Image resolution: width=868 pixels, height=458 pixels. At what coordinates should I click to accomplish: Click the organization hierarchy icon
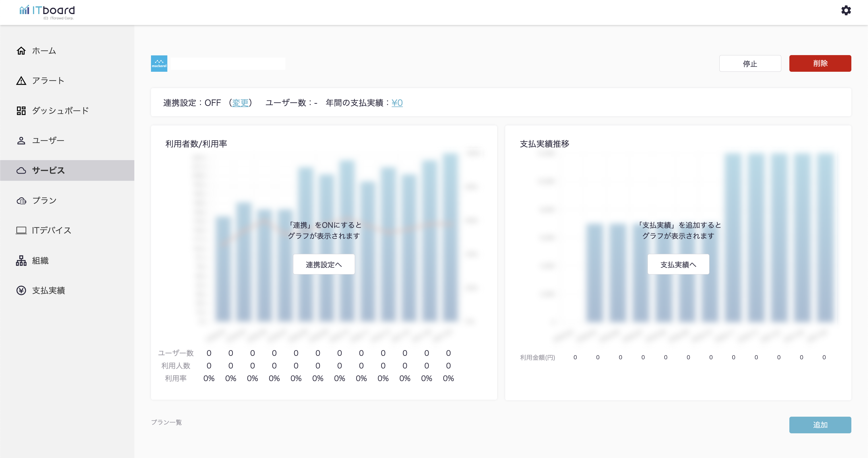21,260
